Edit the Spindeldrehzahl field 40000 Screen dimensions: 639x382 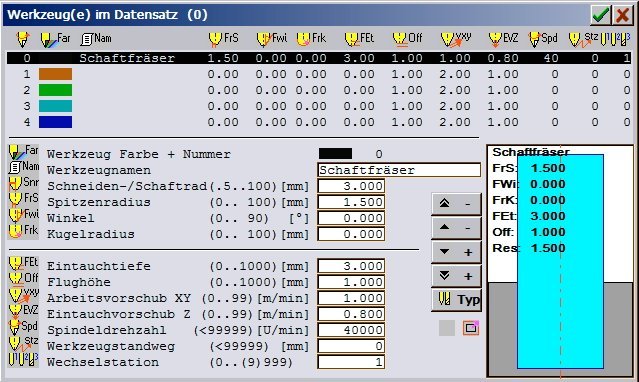click(x=351, y=330)
